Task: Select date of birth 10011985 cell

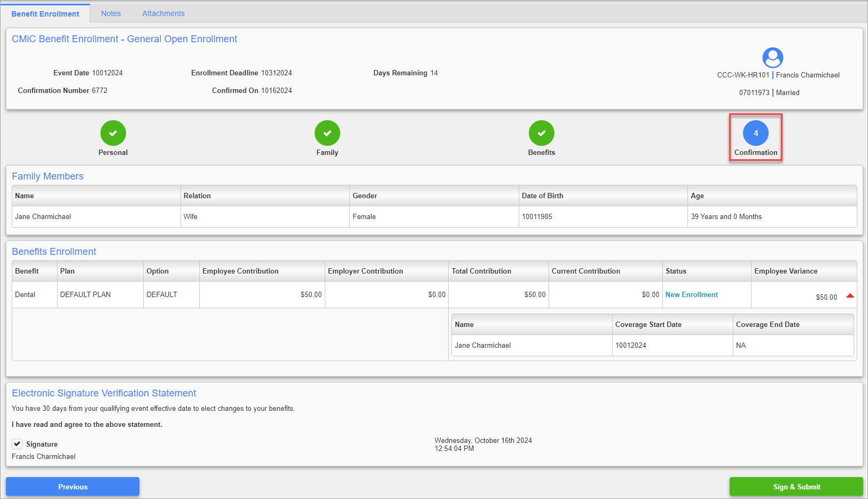Action: click(603, 216)
